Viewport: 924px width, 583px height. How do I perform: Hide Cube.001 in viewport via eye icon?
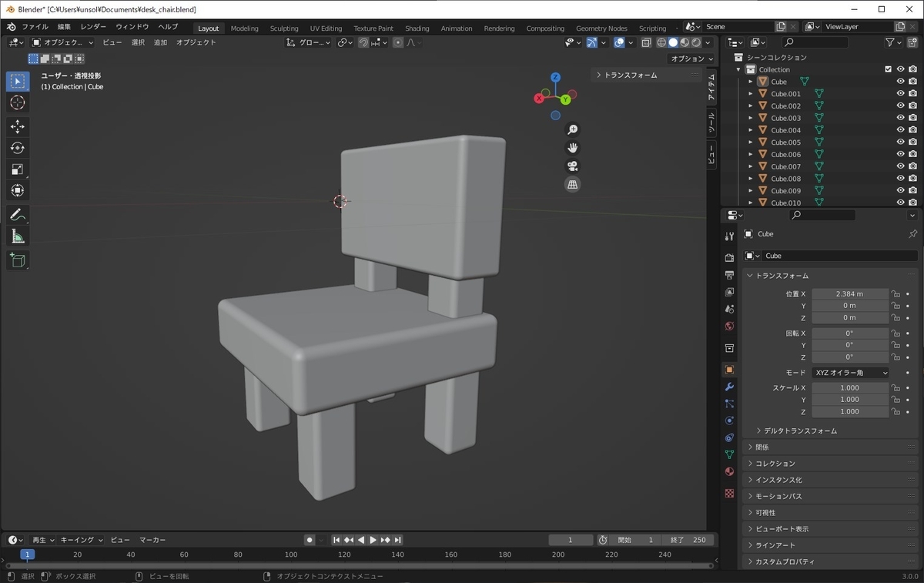point(900,94)
